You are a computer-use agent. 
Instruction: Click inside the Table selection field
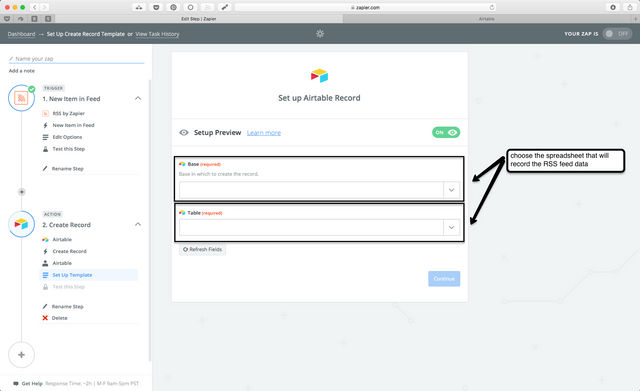point(311,227)
